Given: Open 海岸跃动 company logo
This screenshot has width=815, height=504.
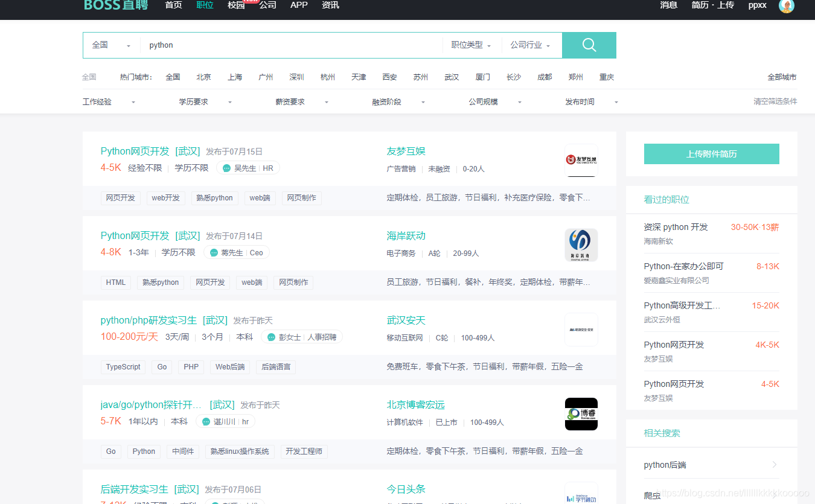Looking at the screenshot, I should tap(581, 244).
